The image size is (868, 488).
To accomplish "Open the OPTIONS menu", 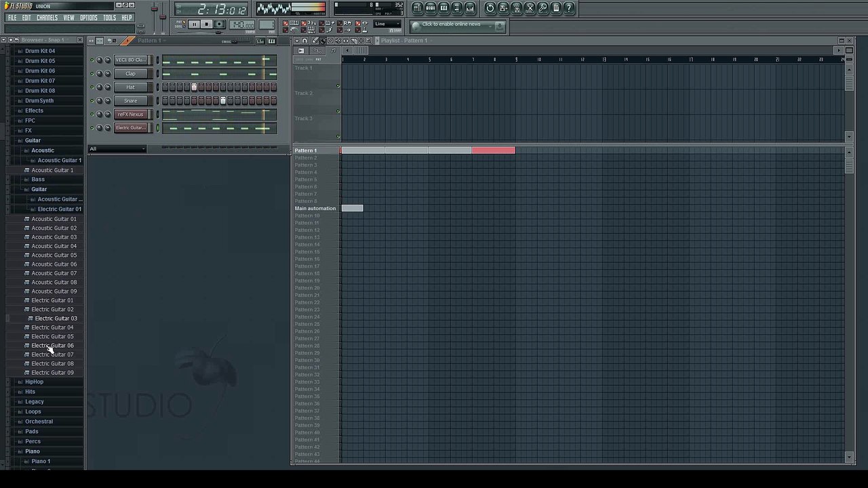I will [x=89, y=18].
